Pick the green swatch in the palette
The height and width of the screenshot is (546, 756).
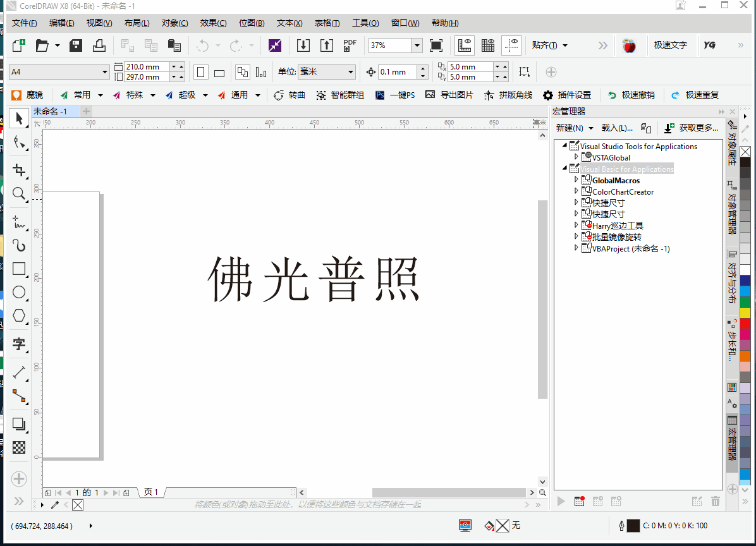pos(745,301)
